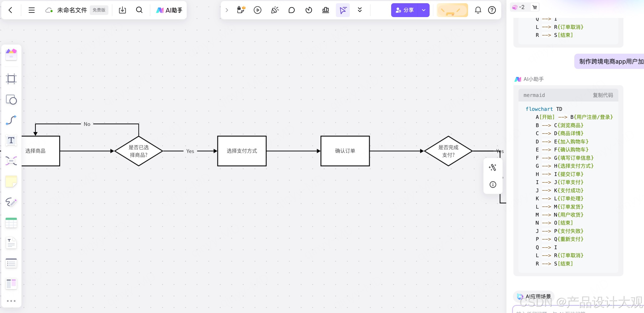Open the mind map tool
The image size is (644, 313).
[x=11, y=161]
